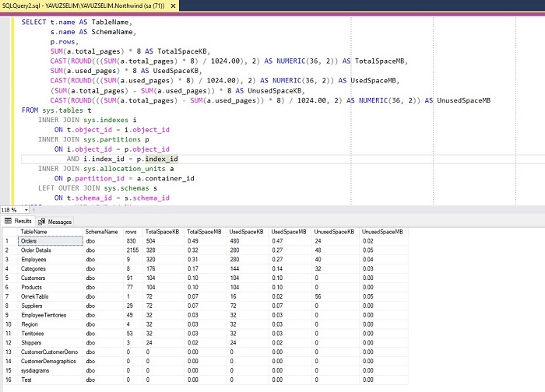
Task: Open the 118 % zoom dropdown
Action: [x=26, y=210]
